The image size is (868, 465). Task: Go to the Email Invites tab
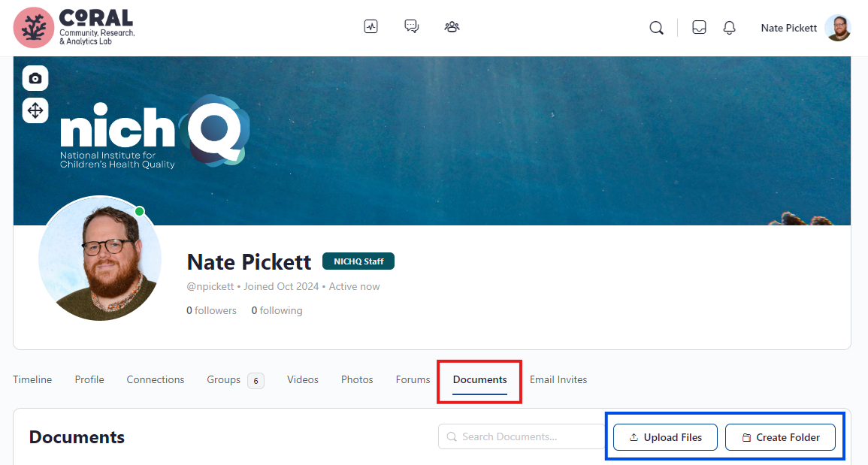pyautogui.click(x=558, y=379)
